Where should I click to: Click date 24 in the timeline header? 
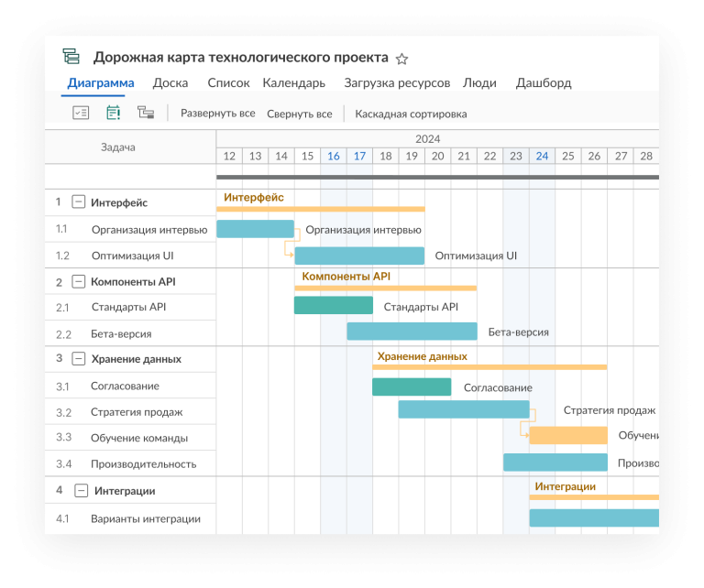pos(542,157)
